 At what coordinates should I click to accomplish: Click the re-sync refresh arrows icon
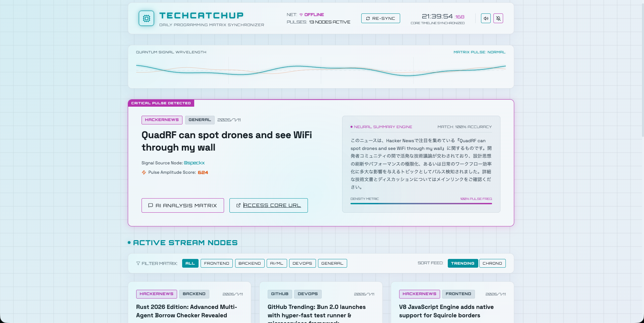click(368, 18)
